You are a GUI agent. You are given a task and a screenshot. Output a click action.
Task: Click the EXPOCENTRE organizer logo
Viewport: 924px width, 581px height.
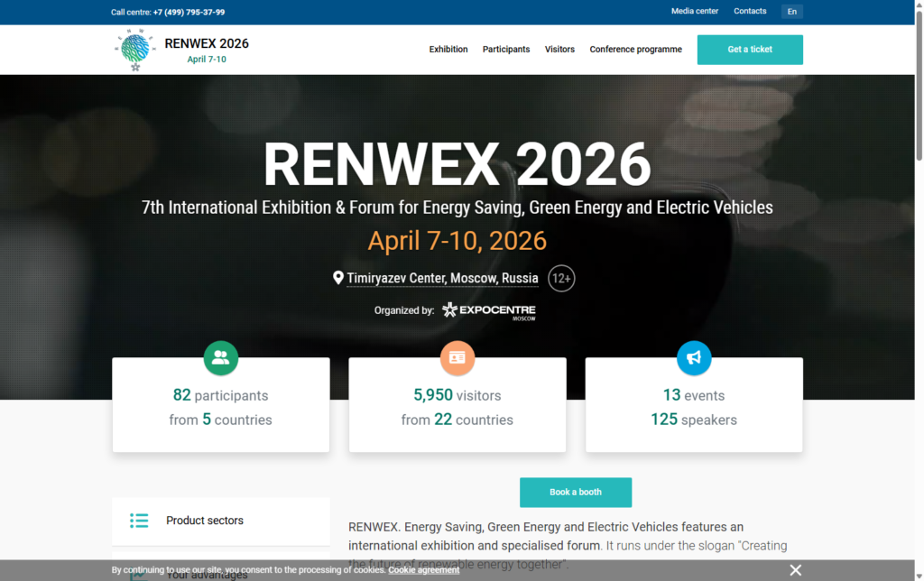(488, 310)
